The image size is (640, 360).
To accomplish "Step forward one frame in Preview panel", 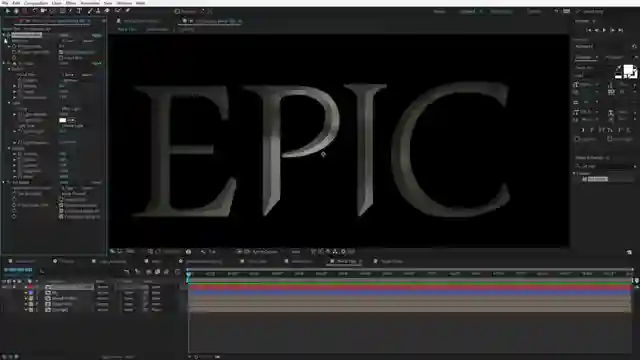I will tap(613, 30).
